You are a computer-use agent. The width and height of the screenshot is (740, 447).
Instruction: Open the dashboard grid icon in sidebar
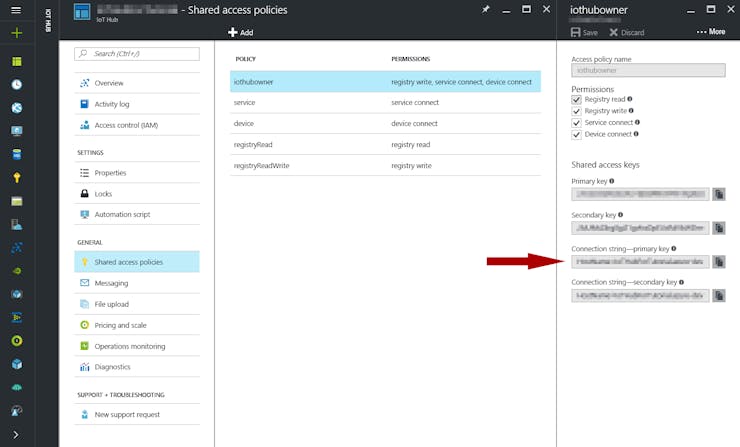pyautogui.click(x=17, y=61)
